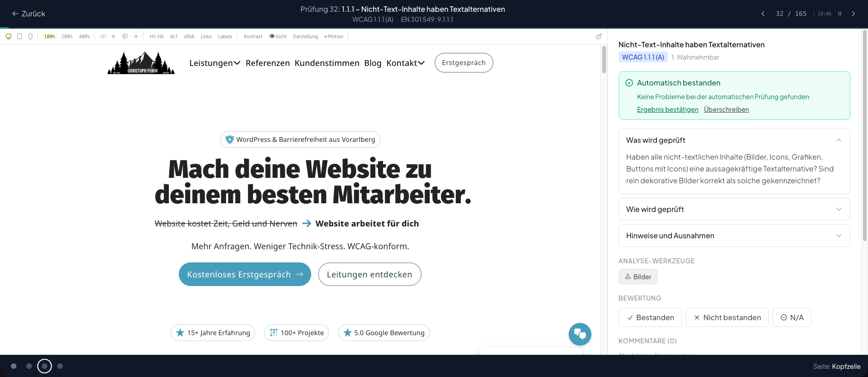Set zoom to 200%

[67, 36]
